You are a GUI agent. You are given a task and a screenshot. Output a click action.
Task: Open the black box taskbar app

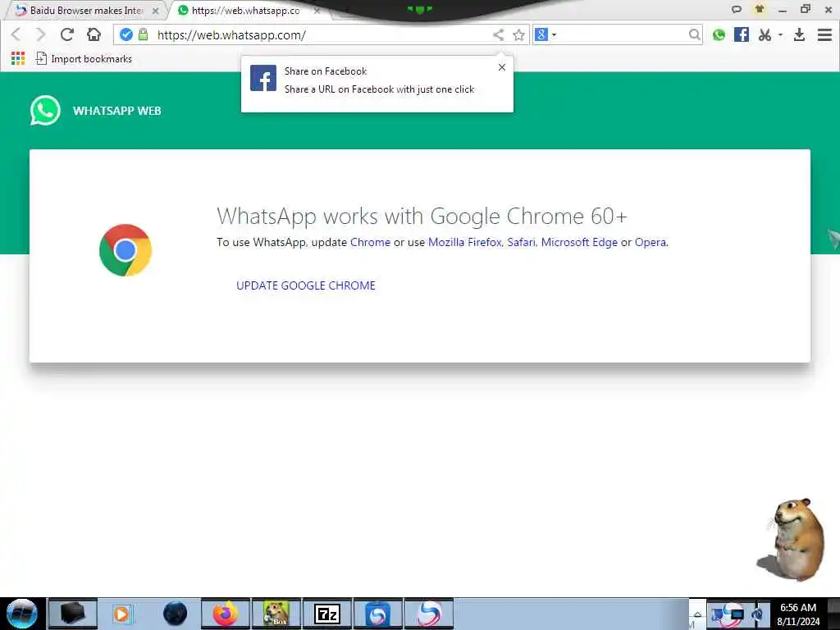coord(73,614)
